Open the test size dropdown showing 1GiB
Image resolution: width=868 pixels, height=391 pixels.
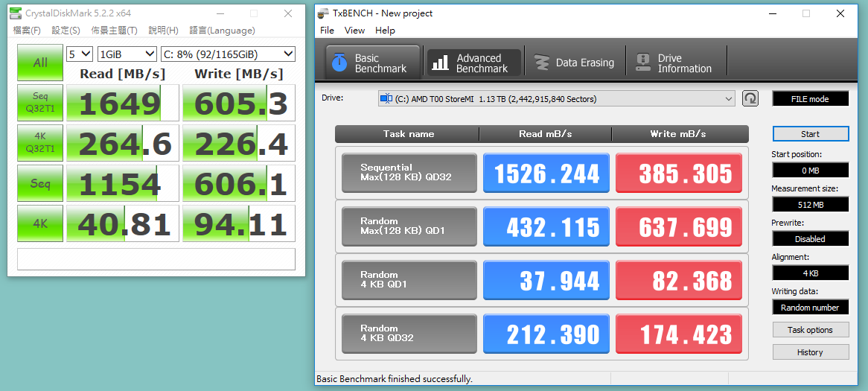127,54
